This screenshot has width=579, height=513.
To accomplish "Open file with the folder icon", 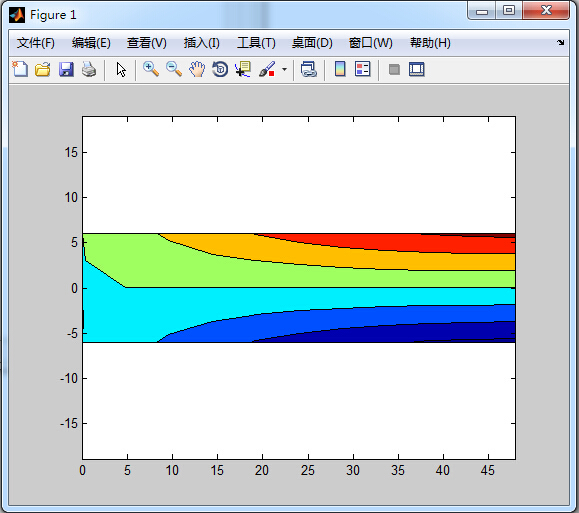I will (43, 69).
